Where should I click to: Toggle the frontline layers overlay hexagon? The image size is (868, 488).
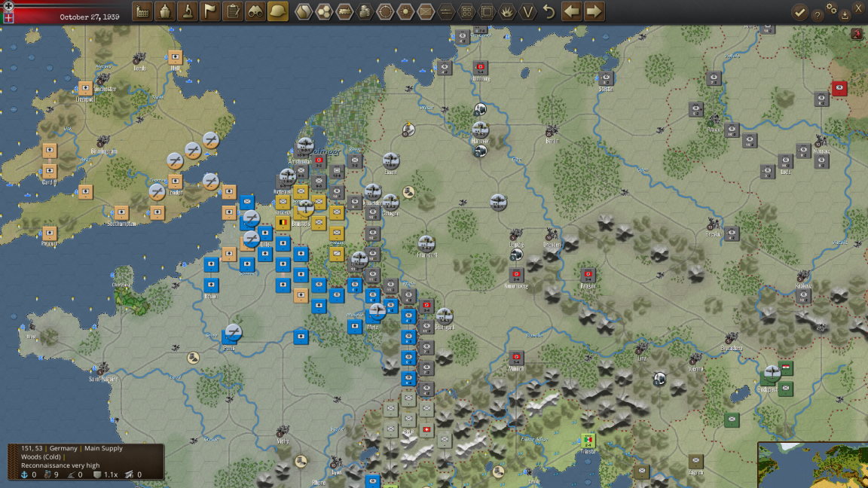pyautogui.click(x=446, y=11)
